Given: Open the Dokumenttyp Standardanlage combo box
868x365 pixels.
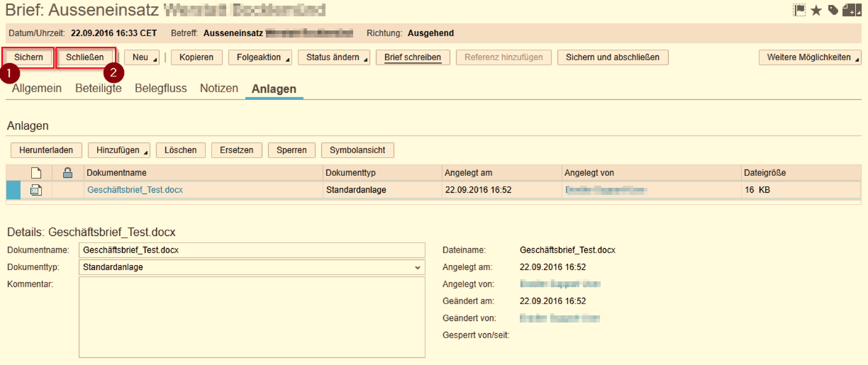Looking at the screenshot, I should click(x=252, y=267).
